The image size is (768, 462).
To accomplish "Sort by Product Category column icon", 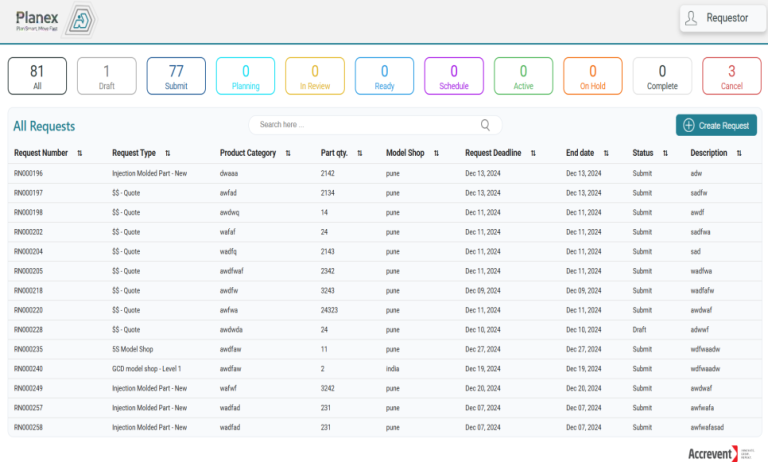I will [x=288, y=153].
